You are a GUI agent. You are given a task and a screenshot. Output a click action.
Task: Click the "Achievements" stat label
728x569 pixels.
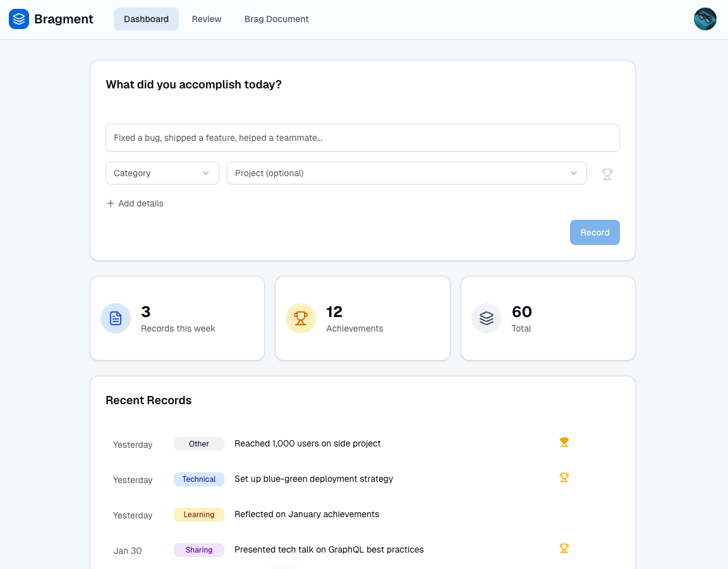355,328
